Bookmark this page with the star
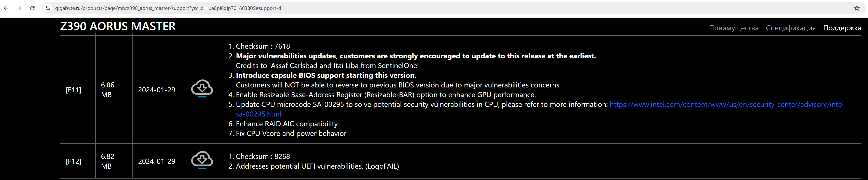Screen dimensions: 868x180 [x=857, y=8]
